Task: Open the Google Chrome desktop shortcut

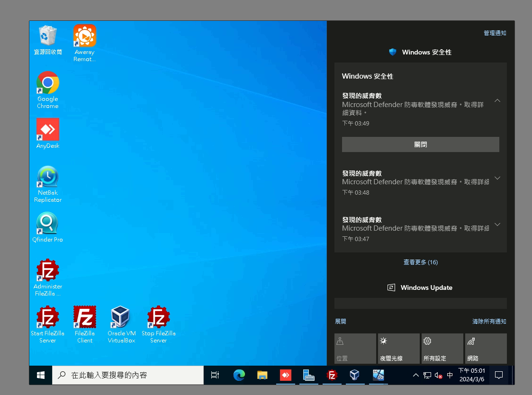Action: (47, 83)
